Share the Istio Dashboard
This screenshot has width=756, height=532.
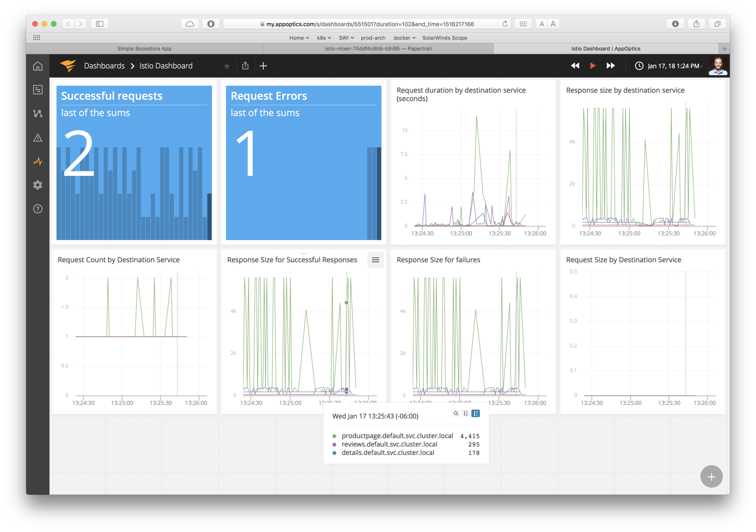pyautogui.click(x=245, y=66)
